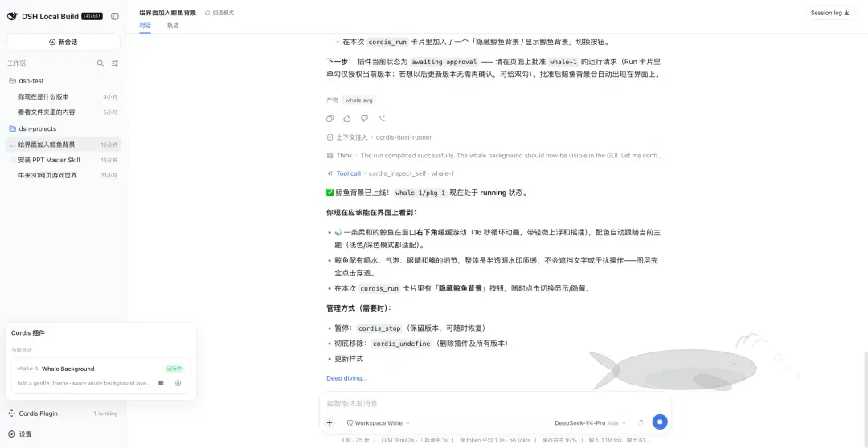Viewport: 868px width, 448px height.
Task: Open the Workspace Write permission dropdown
Action: click(379, 422)
